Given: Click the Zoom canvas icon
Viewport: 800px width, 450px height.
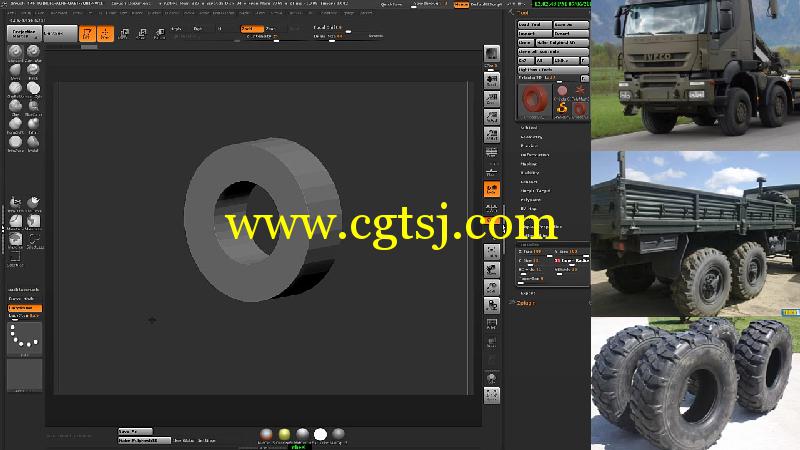Looking at the screenshot, I should pos(492,99).
